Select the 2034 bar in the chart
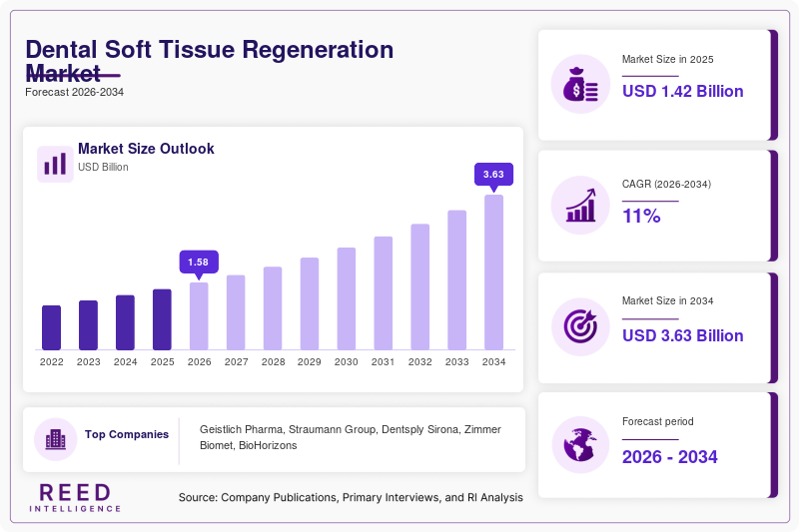Screen dimensions: 799x532 click(493, 272)
